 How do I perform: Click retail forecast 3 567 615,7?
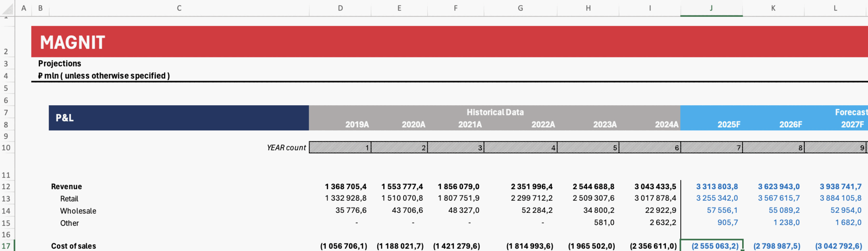(778, 198)
